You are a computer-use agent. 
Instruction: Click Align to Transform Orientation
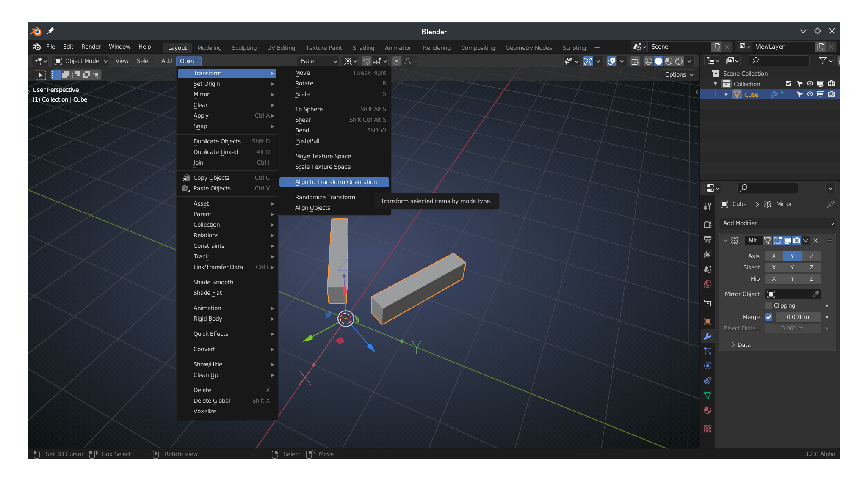[x=335, y=182]
